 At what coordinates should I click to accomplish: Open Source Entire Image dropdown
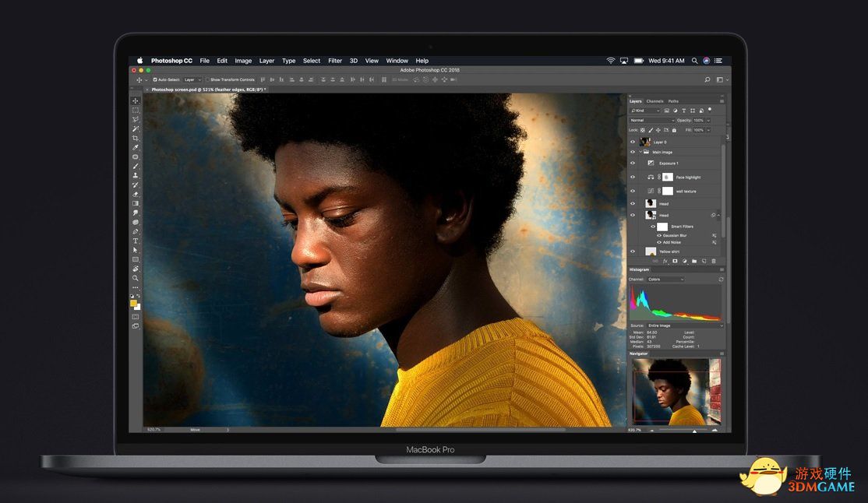(x=685, y=325)
